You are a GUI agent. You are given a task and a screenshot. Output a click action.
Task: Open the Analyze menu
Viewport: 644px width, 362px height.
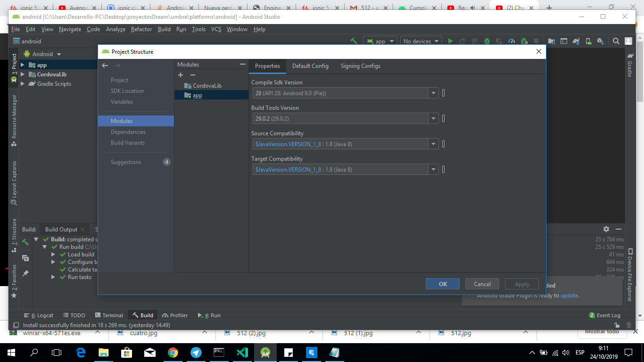pyautogui.click(x=116, y=29)
